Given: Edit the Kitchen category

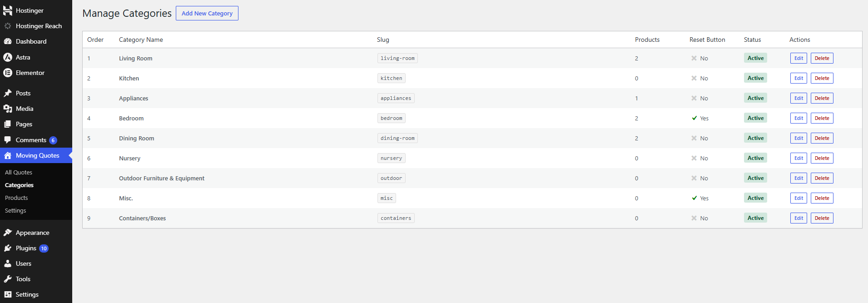Looking at the screenshot, I should pyautogui.click(x=799, y=78).
